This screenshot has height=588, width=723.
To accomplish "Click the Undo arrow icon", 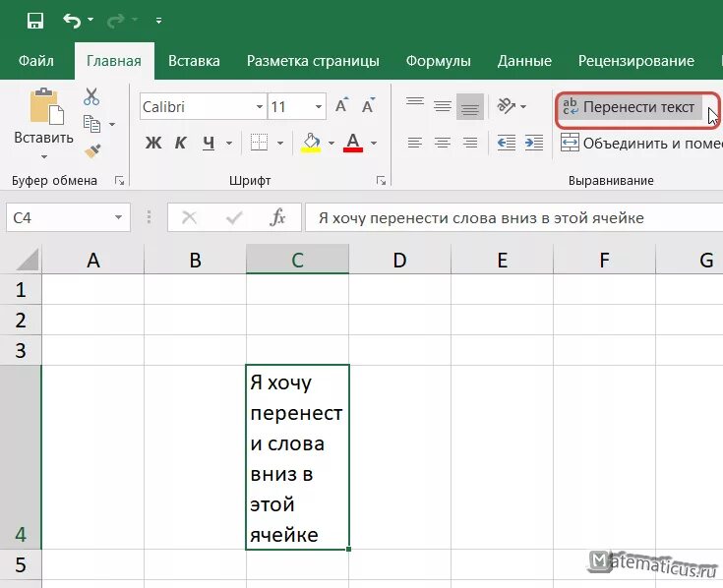I will pos(72,21).
